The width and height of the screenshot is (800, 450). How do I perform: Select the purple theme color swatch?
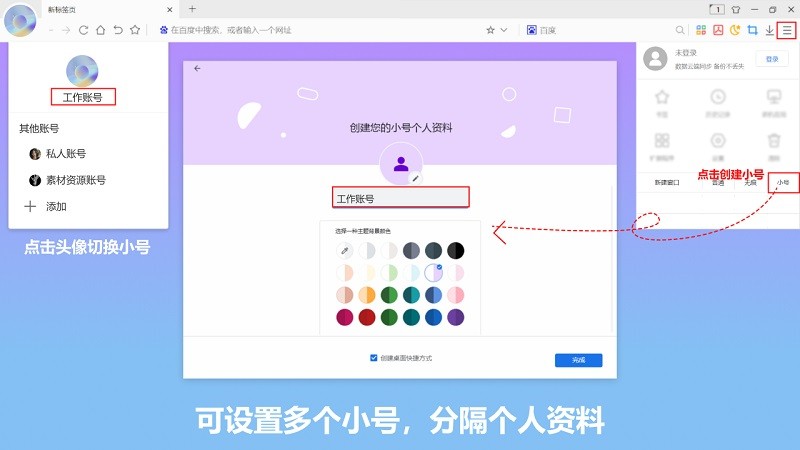(456, 317)
